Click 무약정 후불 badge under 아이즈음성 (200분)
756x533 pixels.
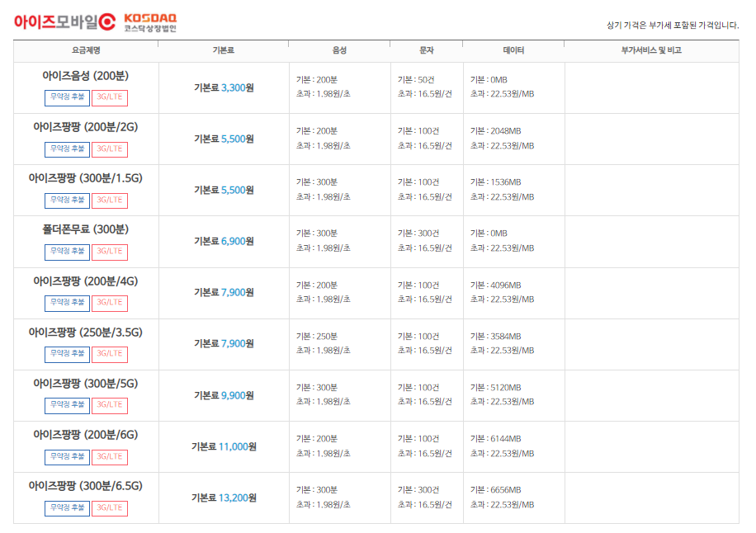pyautogui.click(x=67, y=97)
